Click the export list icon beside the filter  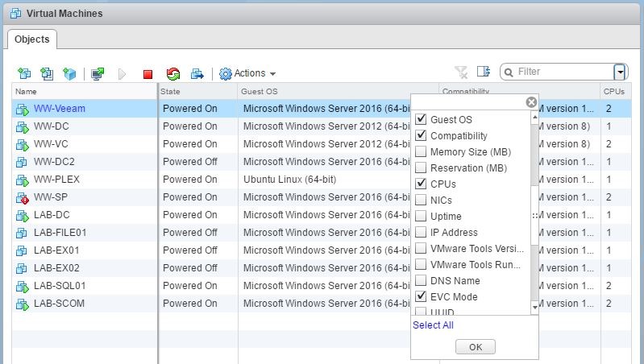coord(484,72)
